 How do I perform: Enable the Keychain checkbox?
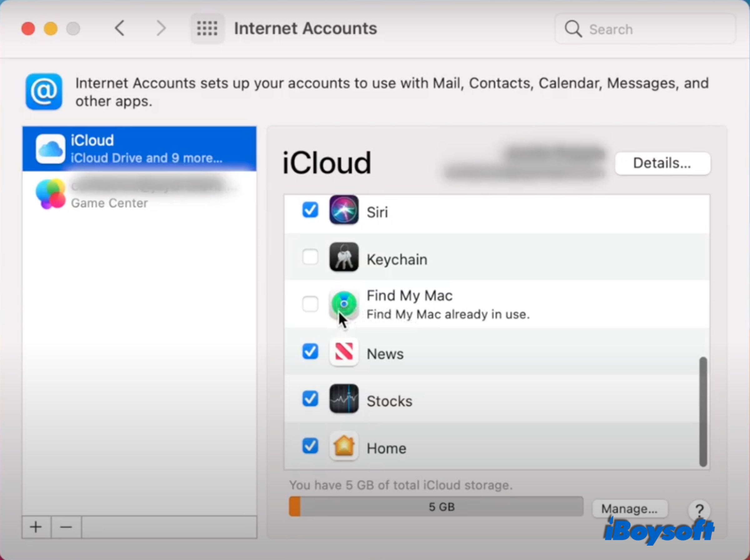[310, 257]
